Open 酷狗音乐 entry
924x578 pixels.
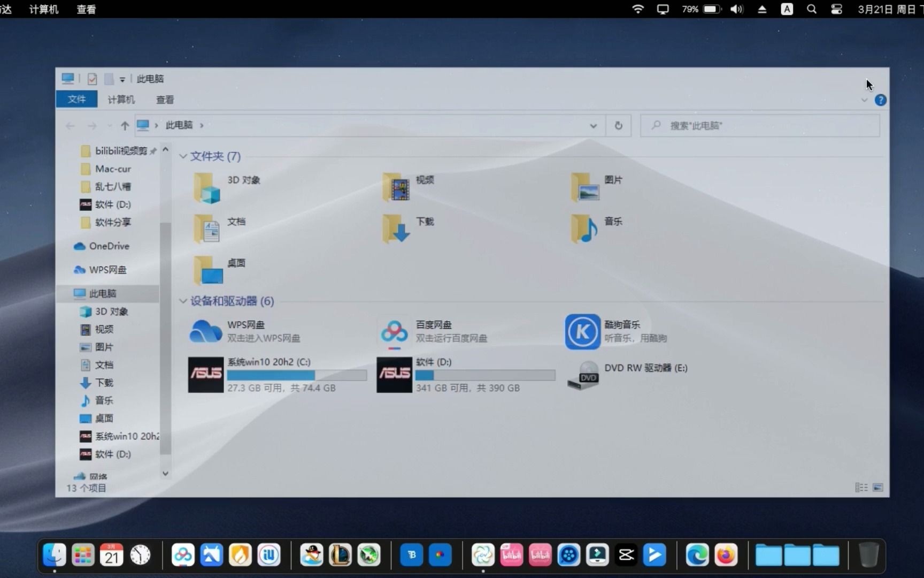click(617, 331)
